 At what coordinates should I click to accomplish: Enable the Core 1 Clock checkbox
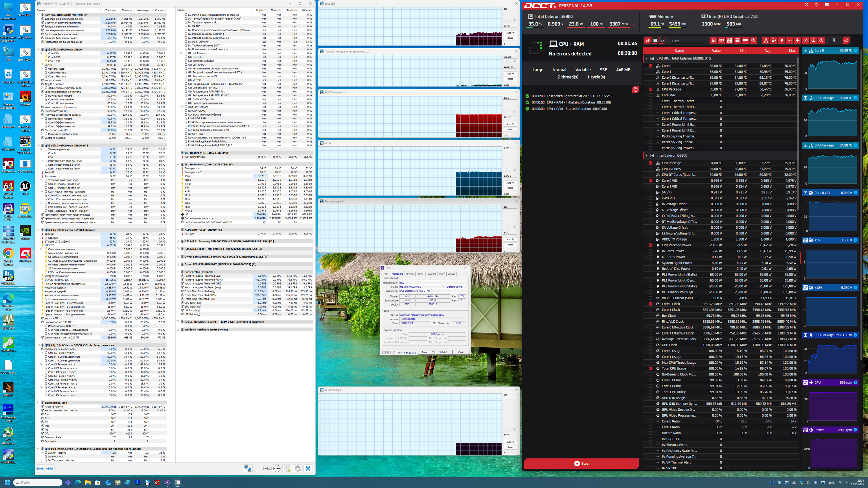pyautogui.click(x=651, y=310)
